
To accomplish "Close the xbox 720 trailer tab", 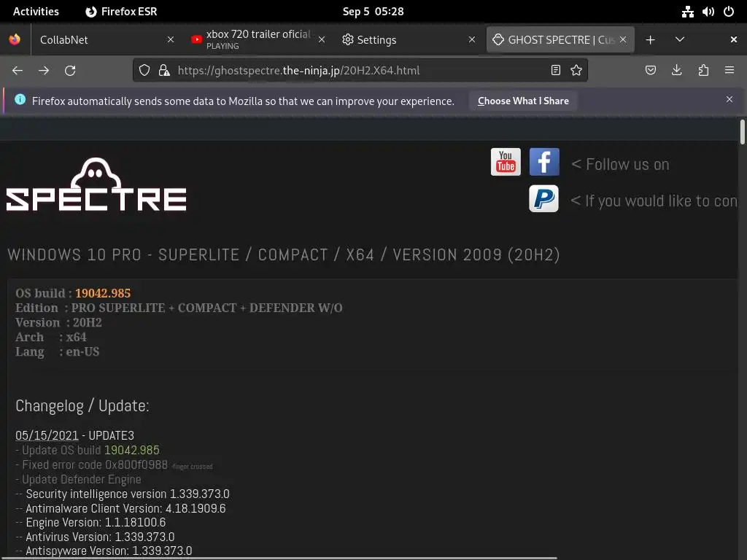I will (x=322, y=39).
